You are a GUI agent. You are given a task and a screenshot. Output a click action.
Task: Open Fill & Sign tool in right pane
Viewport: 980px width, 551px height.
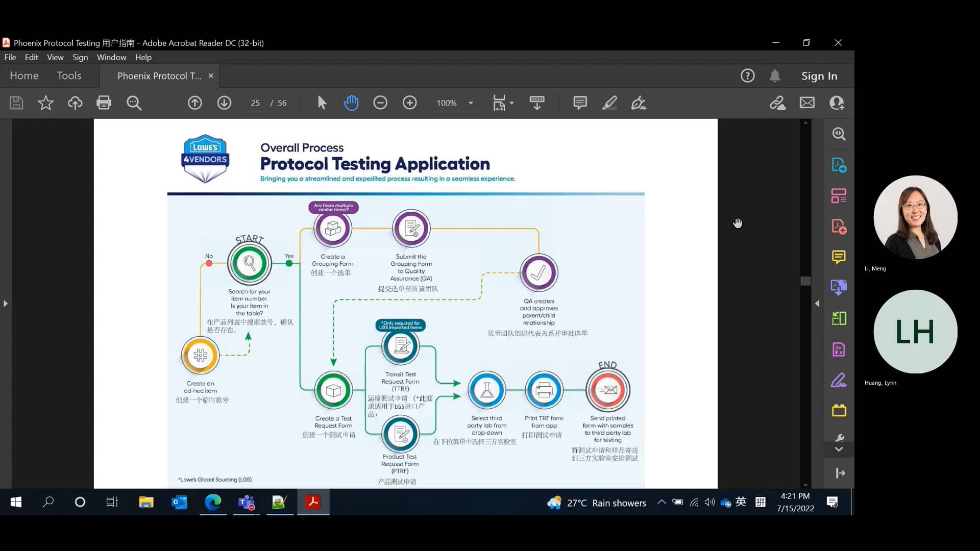tap(839, 381)
